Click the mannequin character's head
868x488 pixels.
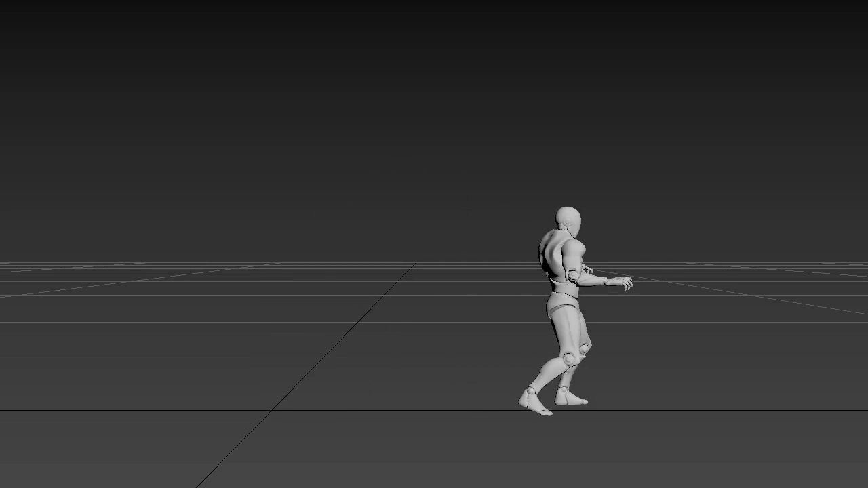point(568,221)
